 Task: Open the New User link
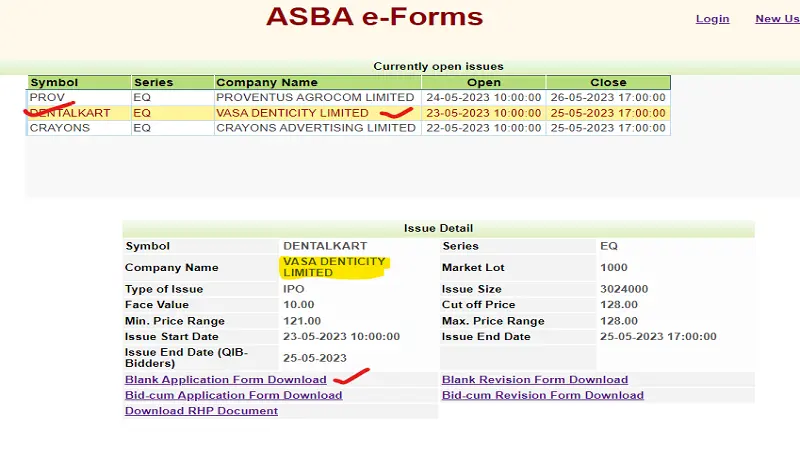point(777,19)
